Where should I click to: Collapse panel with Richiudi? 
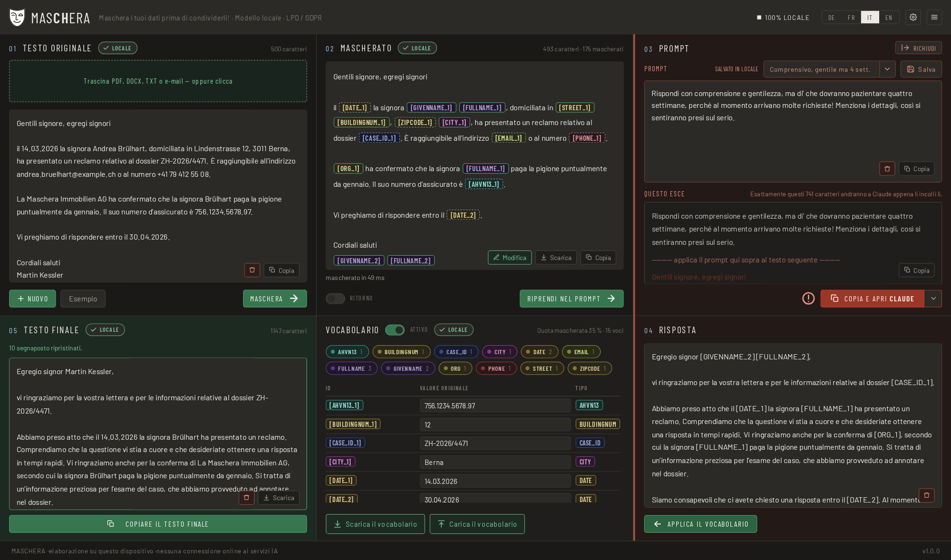point(918,48)
